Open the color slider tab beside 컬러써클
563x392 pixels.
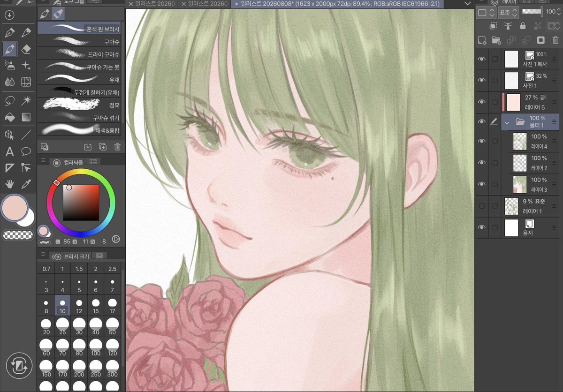tap(93, 162)
